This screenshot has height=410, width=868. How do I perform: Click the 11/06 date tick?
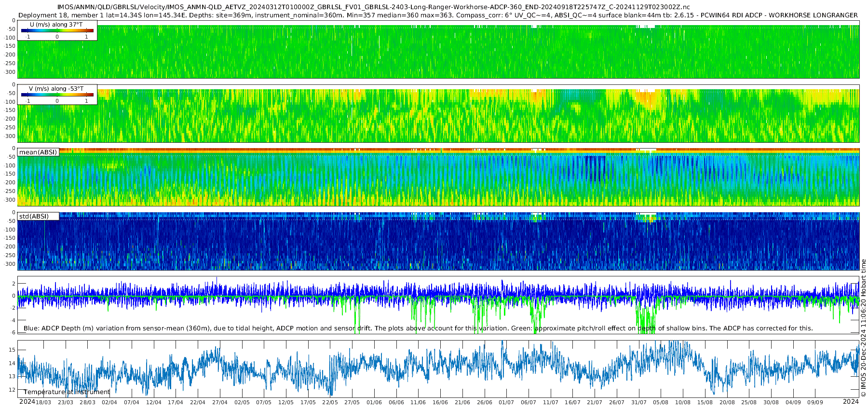(418, 402)
